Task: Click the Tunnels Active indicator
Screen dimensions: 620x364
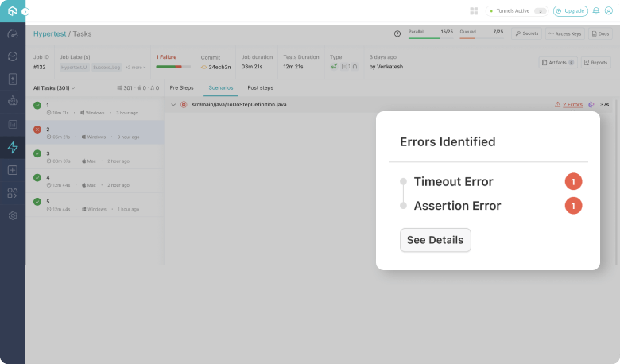Action: point(517,11)
